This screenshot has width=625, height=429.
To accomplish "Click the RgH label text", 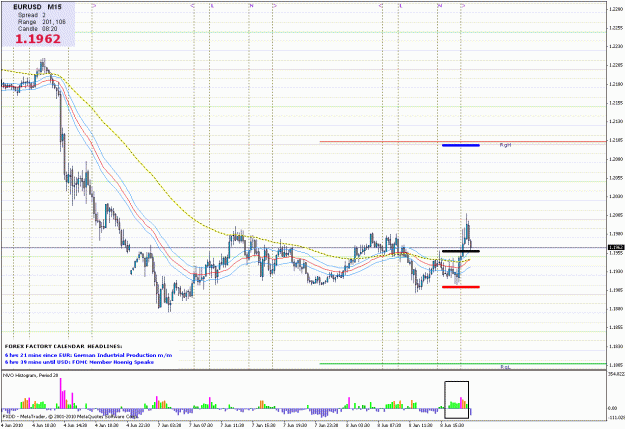I will click(x=505, y=145).
